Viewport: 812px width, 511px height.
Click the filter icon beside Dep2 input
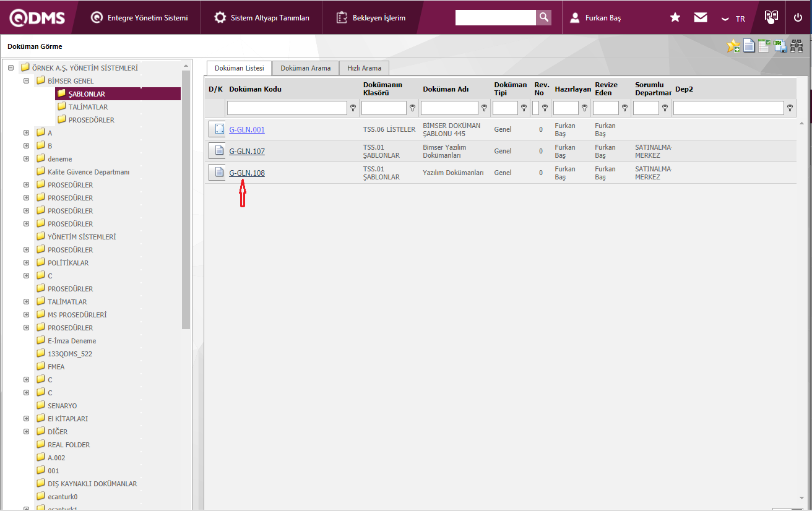coord(790,108)
